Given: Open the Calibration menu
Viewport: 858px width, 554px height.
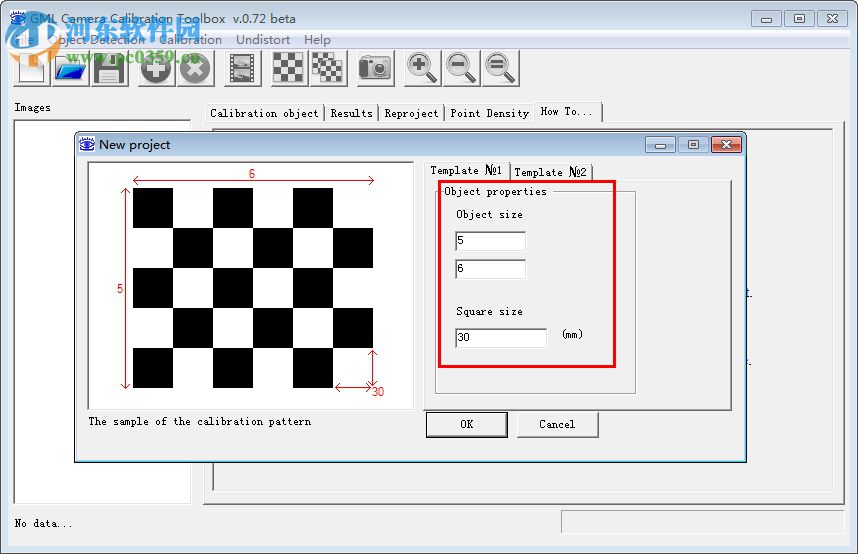Looking at the screenshot, I should [x=190, y=40].
